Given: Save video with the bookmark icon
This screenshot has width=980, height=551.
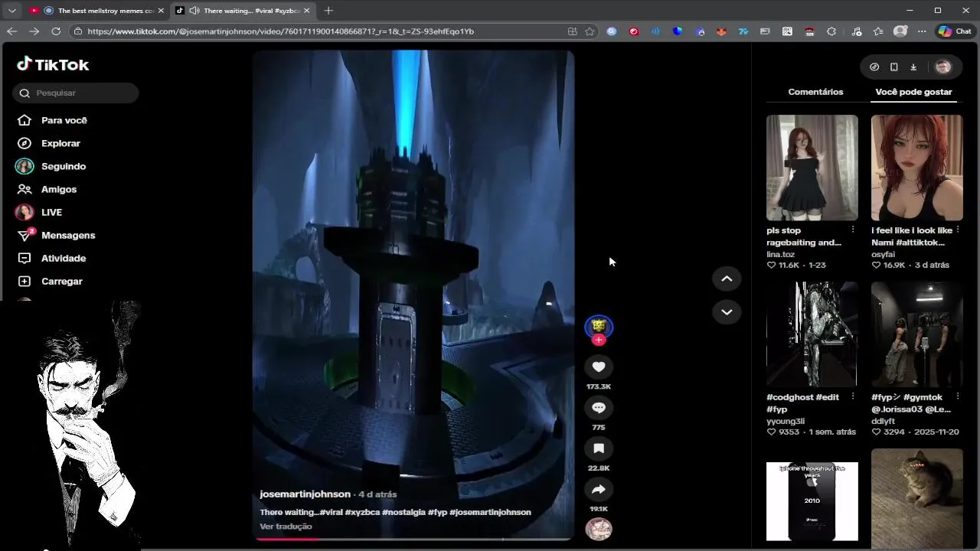Looking at the screenshot, I should (x=599, y=448).
